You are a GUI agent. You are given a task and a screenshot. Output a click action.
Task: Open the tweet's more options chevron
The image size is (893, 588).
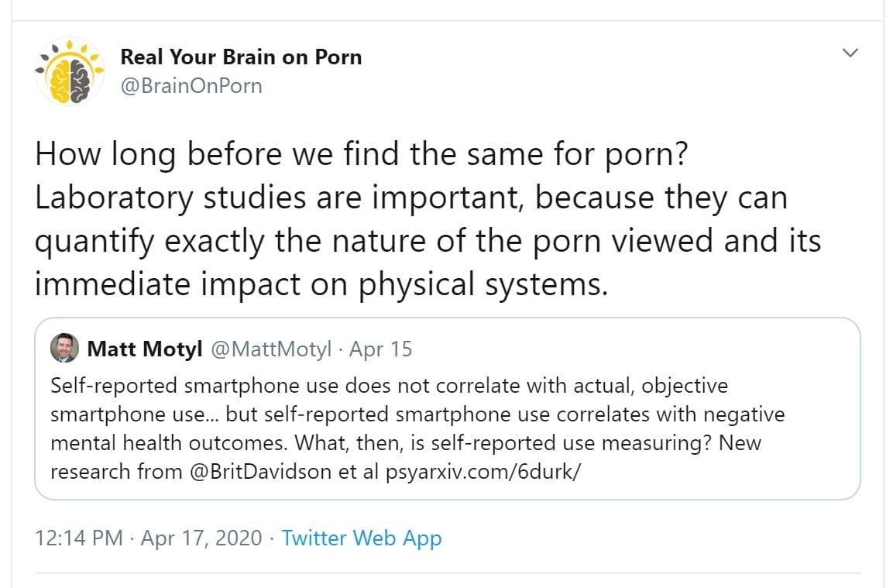[x=850, y=53]
